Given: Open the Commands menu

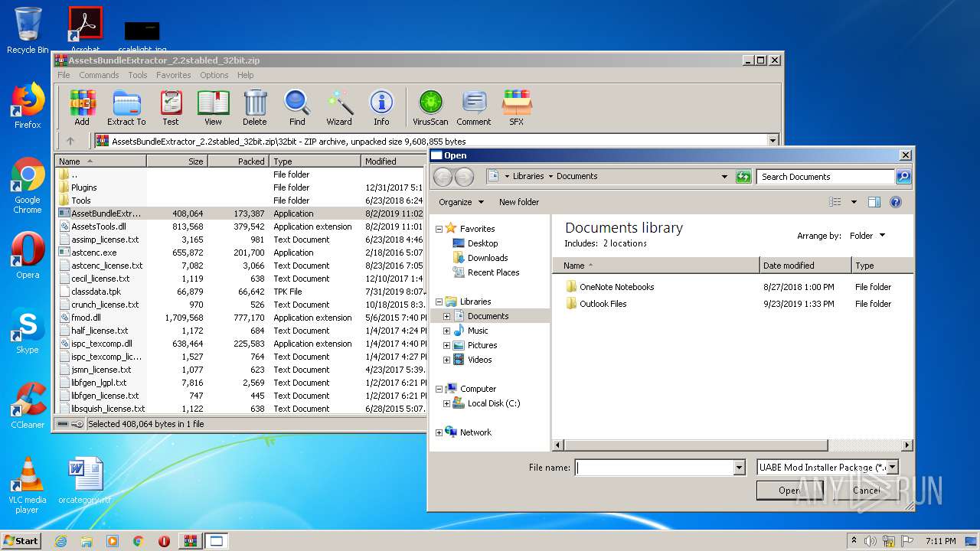Looking at the screenshot, I should coord(99,75).
